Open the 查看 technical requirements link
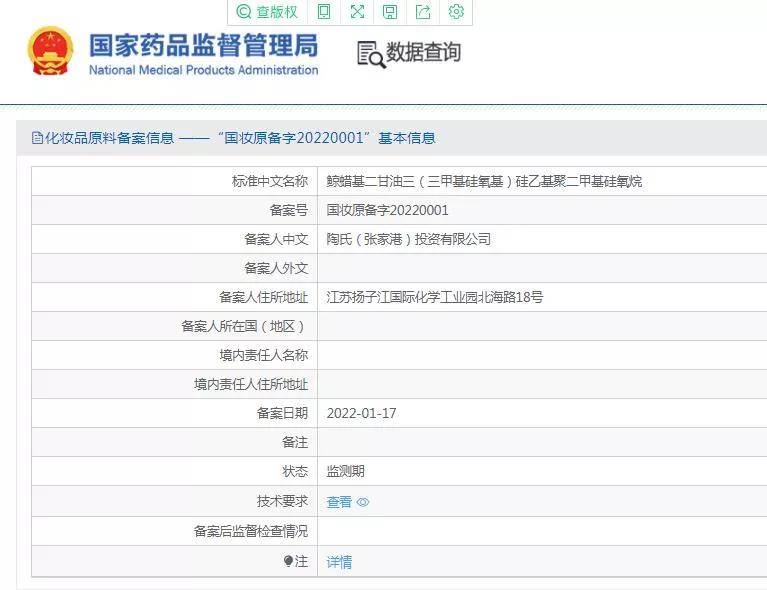The width and height of the screenshot is (767, 590). tap(339, 502)
